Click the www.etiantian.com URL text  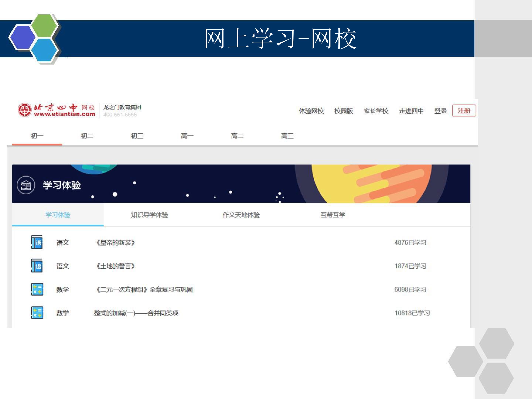(x=64, y=114)
